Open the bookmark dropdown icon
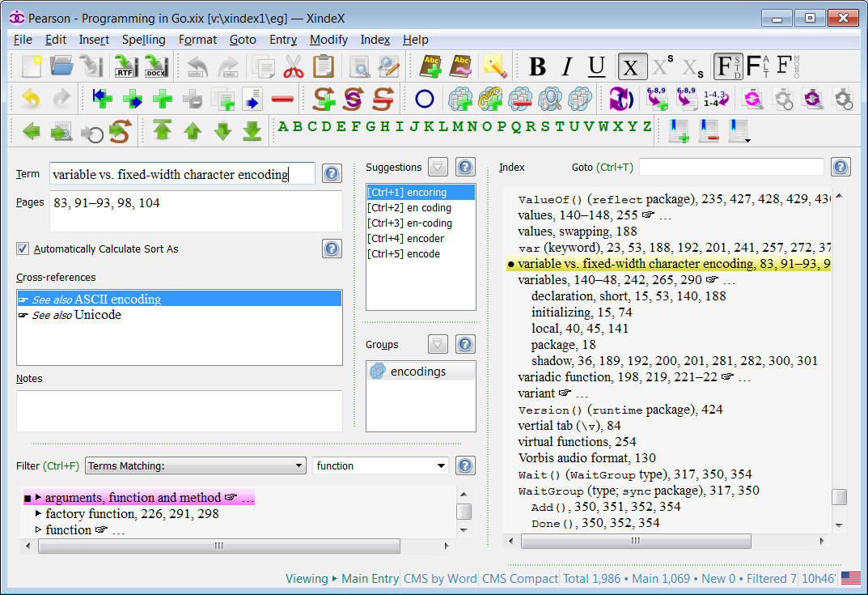 pyautogui.click(x=739, y=131)
